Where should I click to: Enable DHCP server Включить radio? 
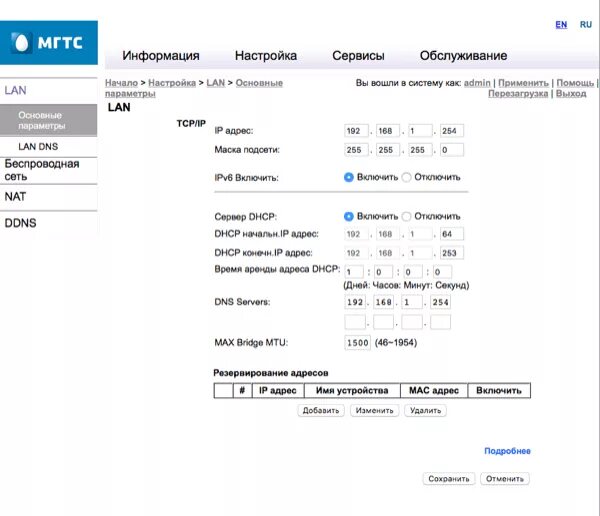(x=349, y=216)
